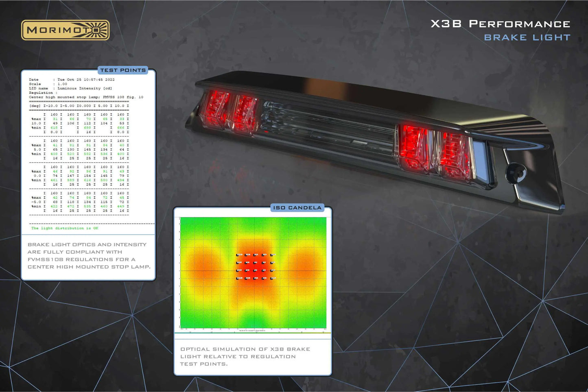Screen dimensions: 588x392
Task: Click the blue Brake Light subtitle
Action: point(527,37)
